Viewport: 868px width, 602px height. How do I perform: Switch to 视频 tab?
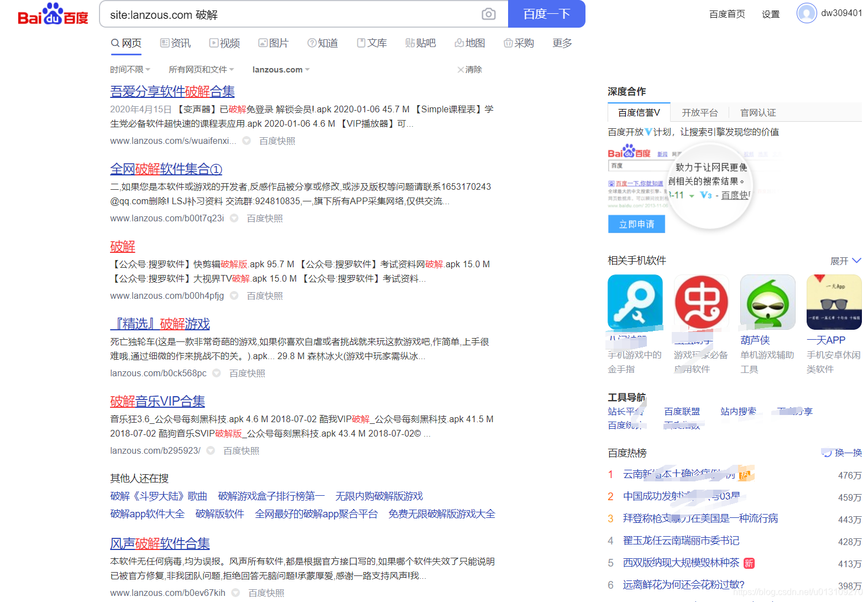tap(224, 43)
